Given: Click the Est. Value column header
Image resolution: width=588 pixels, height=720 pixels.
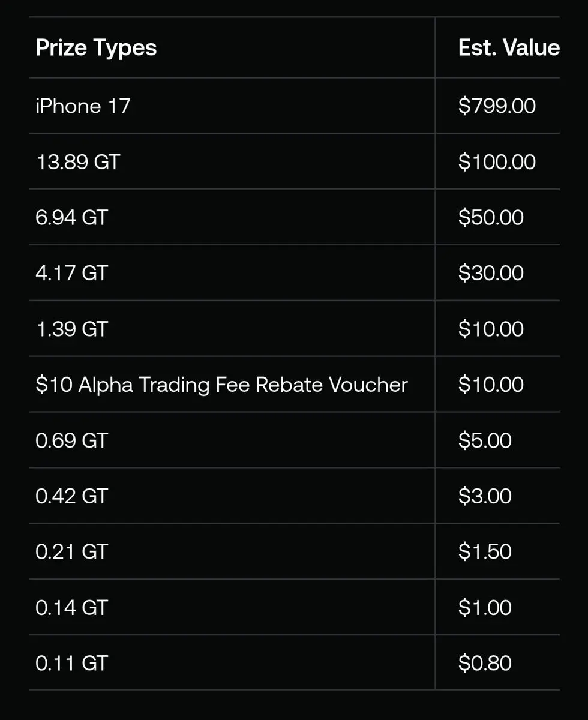Looking at the screenshot, I should (x=509, y=48).
